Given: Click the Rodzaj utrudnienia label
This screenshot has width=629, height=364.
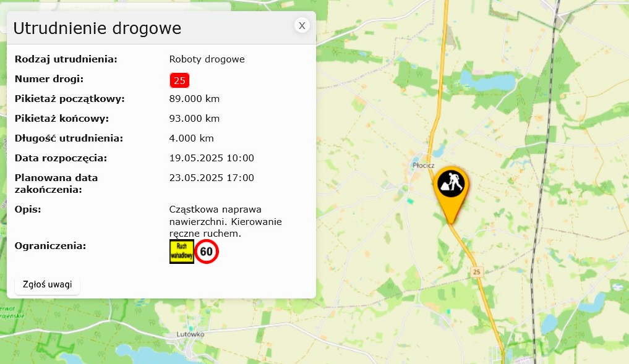Looking at the screenshot, I should 66,59.
